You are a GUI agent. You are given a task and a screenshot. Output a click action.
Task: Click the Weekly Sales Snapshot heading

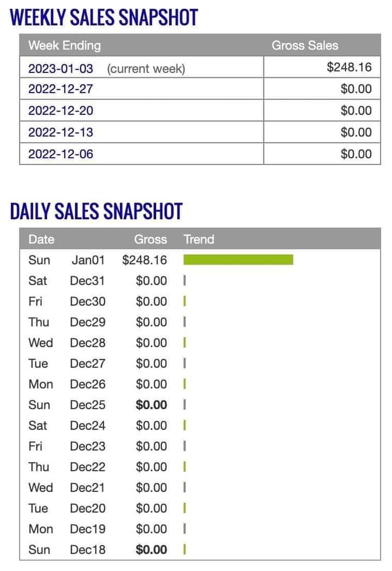coord(103,18)
